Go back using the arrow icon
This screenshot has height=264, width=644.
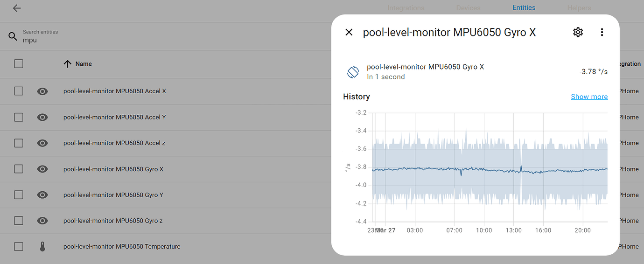click(x=17, y=8)
